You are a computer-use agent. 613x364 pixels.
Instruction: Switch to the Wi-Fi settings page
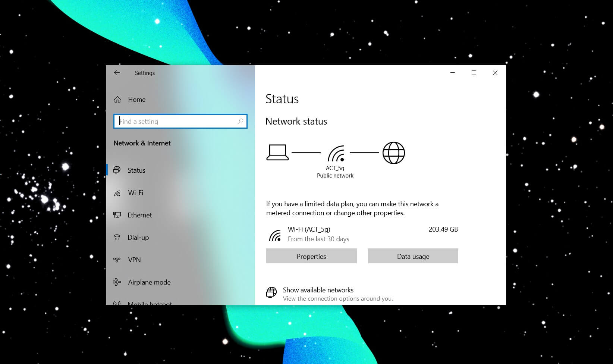135,193
